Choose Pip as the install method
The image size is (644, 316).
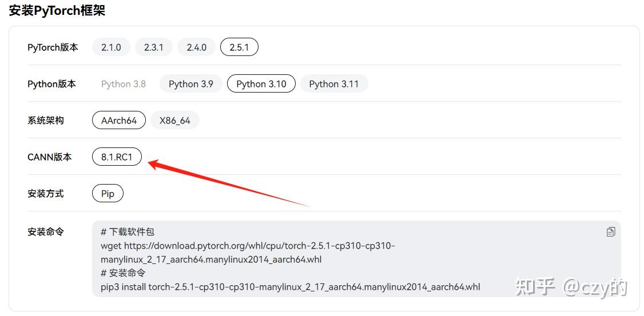pyautogui.click(x=108, y=194)
